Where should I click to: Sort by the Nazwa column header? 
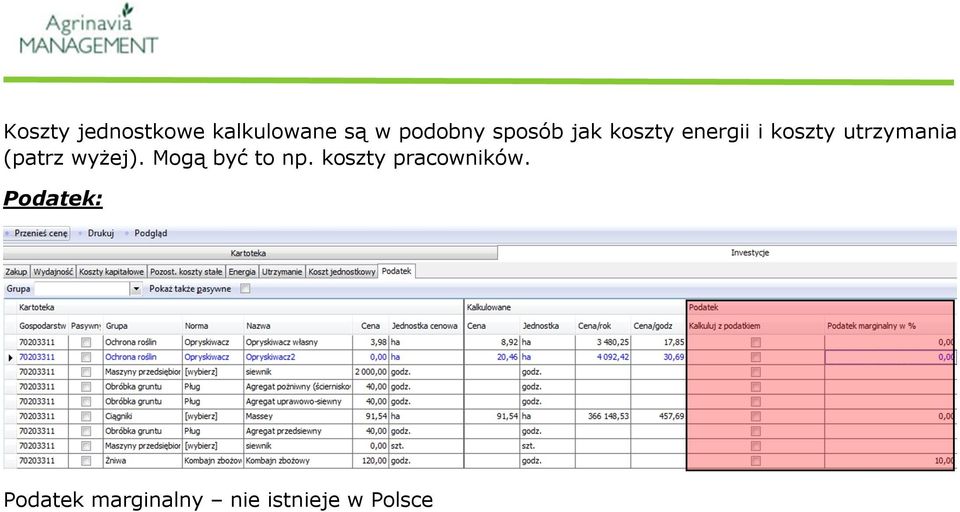point(298,326)
